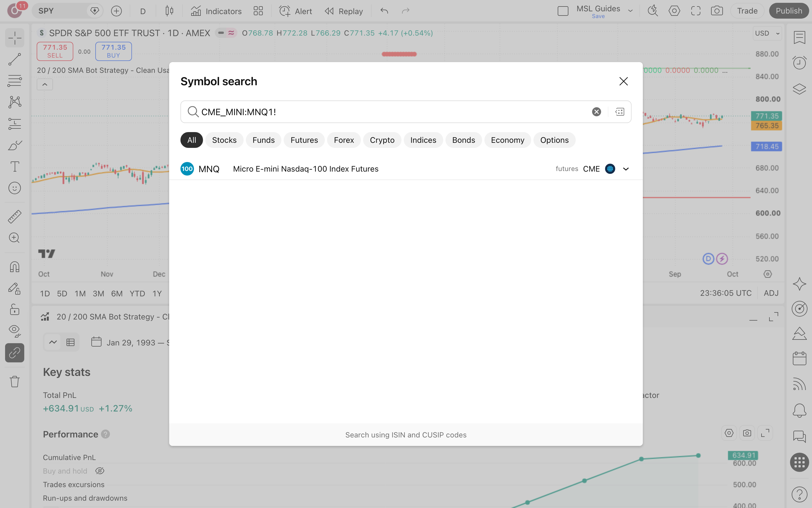
Task: Open chart settings hexagon icon in top toolbar
Action: point(674,11)
